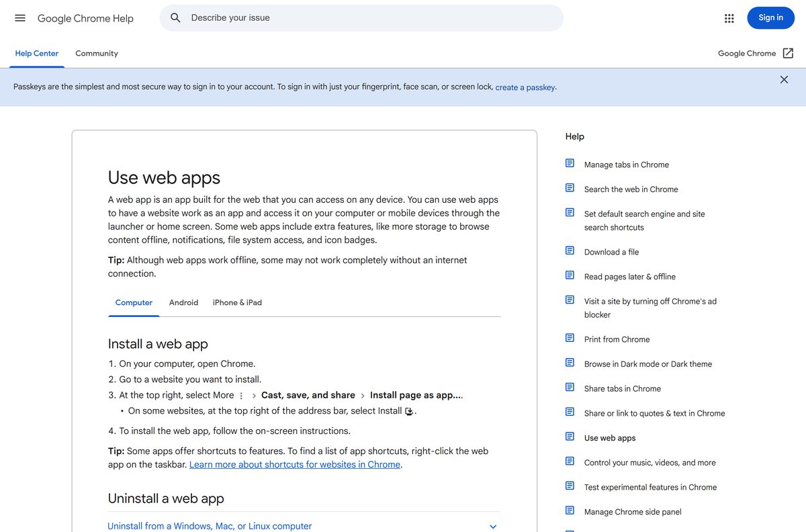Select the Android tab
This screenshot has height=532, width=806.
point(183,302)
